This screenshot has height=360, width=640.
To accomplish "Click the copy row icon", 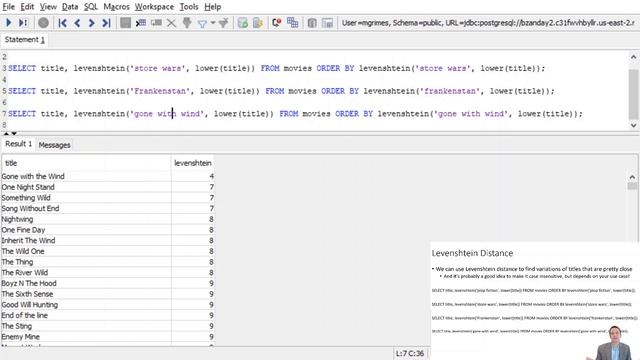I will (x=156, y=23).
